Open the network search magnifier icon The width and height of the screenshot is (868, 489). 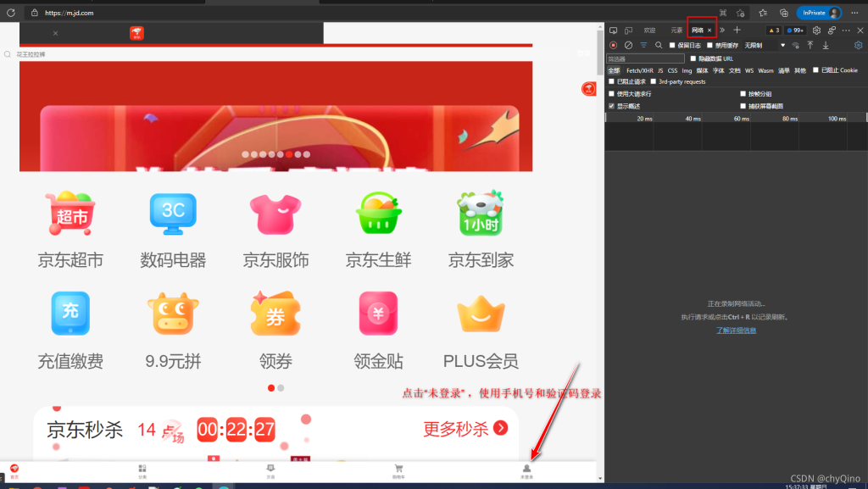point(659,46)
